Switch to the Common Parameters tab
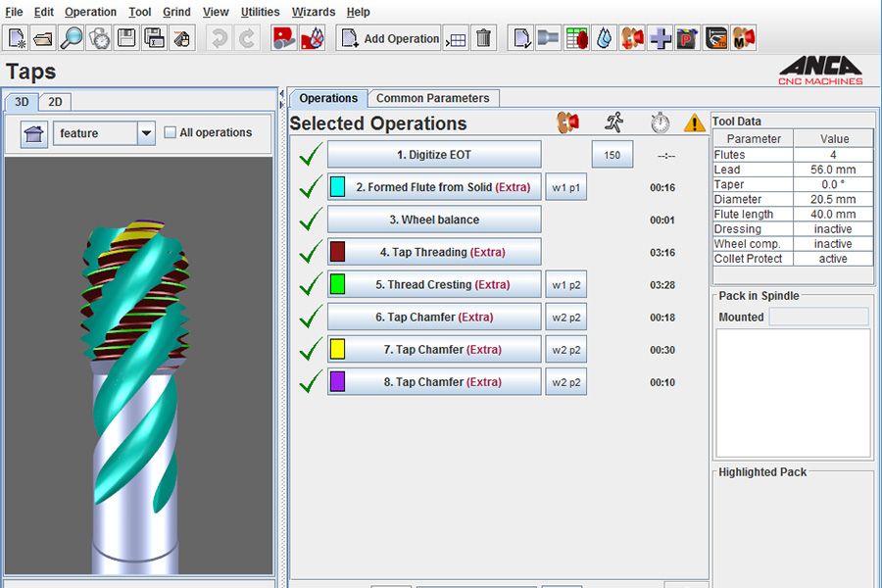 coord(432,98)
